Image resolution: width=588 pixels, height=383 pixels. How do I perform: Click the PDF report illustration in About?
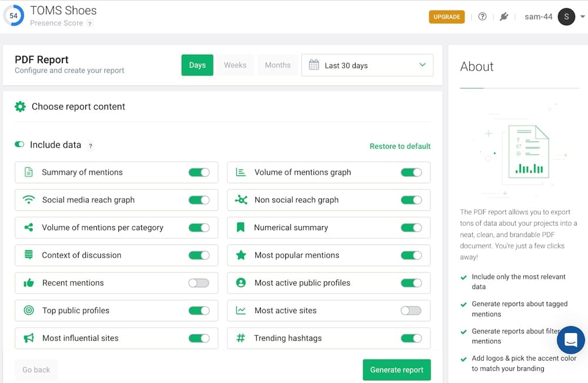click(528, 152)
